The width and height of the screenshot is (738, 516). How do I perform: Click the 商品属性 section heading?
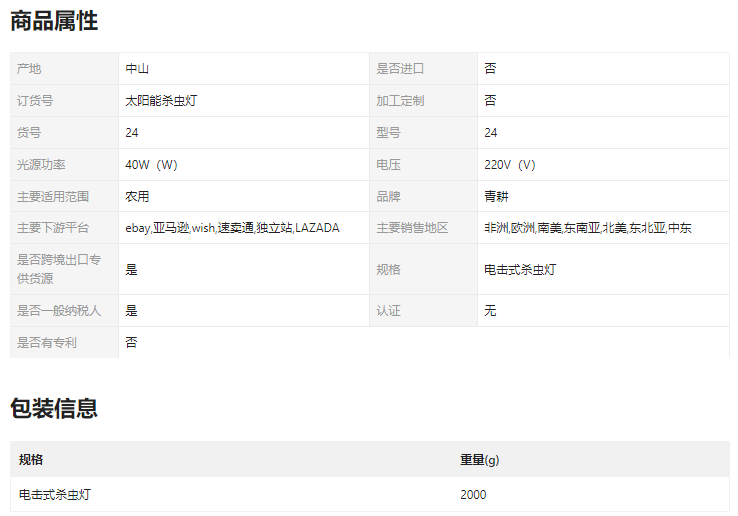pyautogui.click(x=54, y=21)
